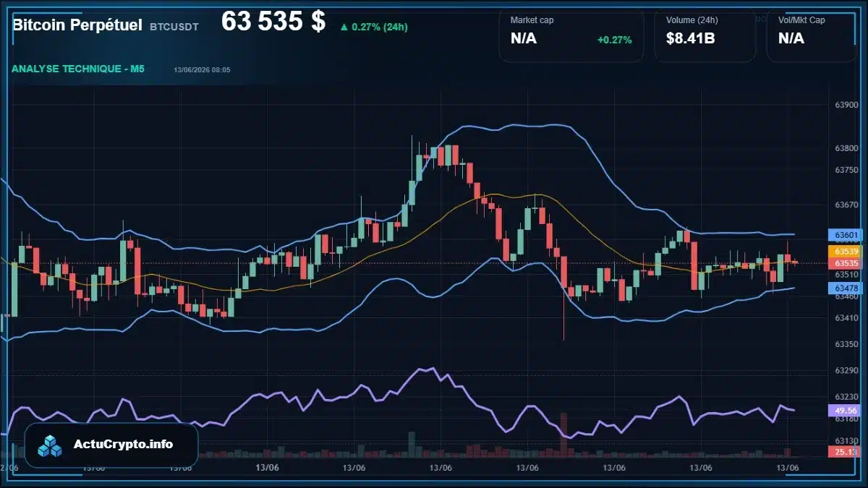Click the 0.27% (24h) change value

tap(380, 27)
